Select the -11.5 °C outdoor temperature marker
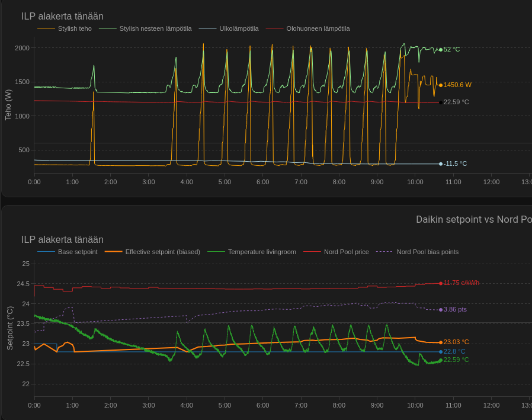The width and height of the screenshot is (532, 420). 441,163
